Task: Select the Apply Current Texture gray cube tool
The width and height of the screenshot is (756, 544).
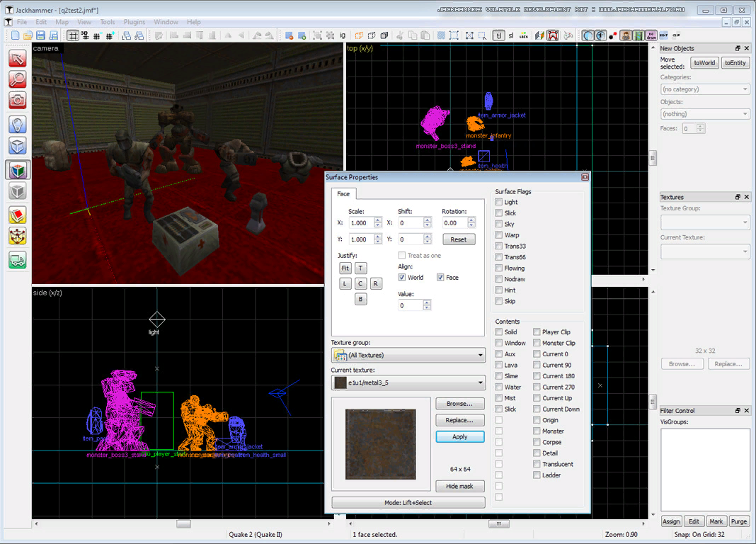Action: point(18,191)
